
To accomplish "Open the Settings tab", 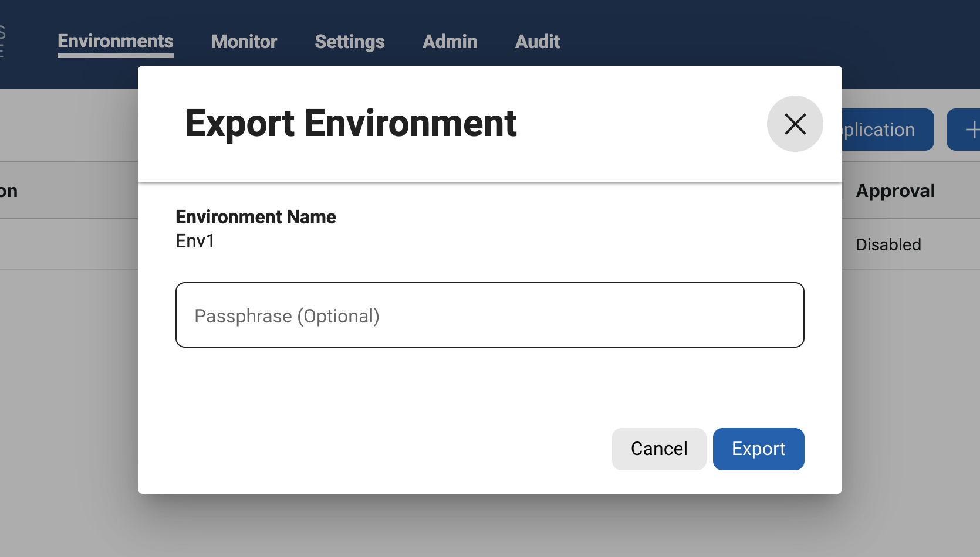I will [x=349, y=42].
